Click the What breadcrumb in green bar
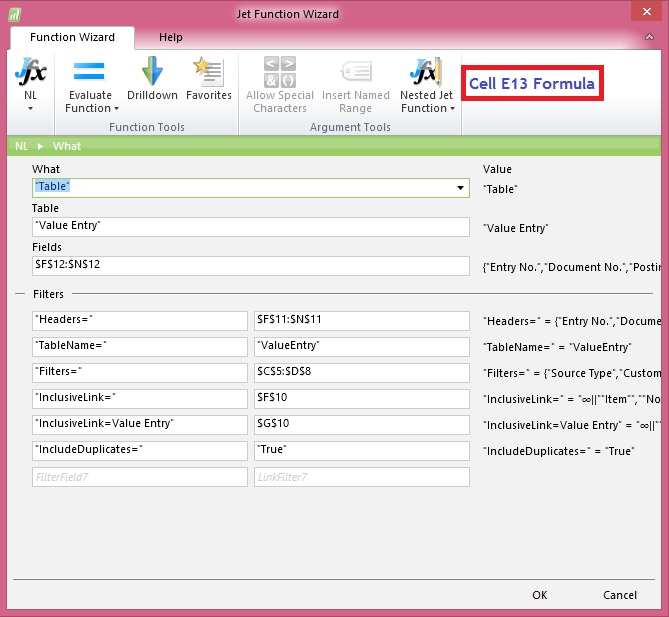This screenshot has width=669, height=617. pos(67,146)
